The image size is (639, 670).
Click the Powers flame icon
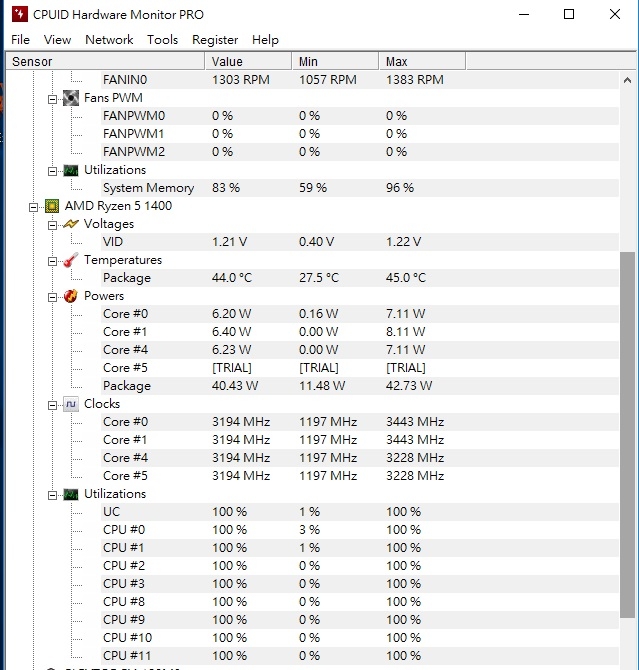point(71,296)
